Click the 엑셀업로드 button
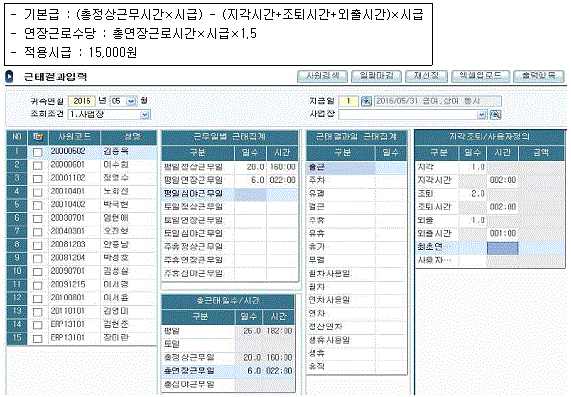 pyautogui.click(x=480, y=76)
